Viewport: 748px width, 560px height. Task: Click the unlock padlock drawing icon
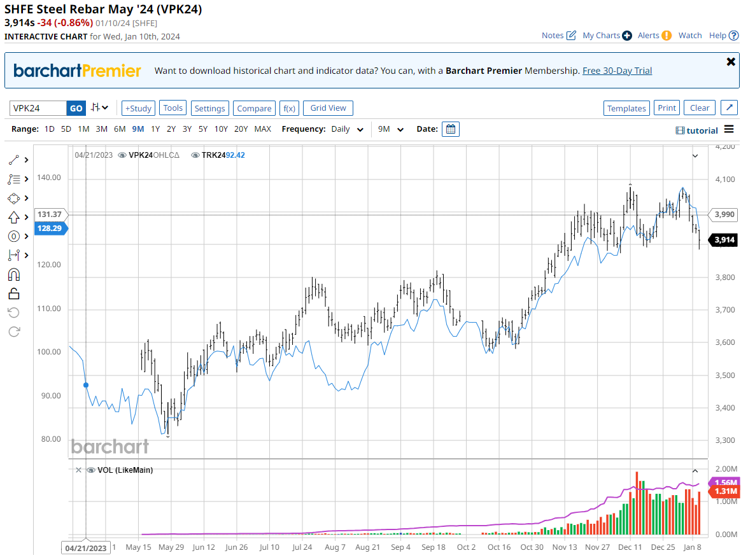(14, 293)
